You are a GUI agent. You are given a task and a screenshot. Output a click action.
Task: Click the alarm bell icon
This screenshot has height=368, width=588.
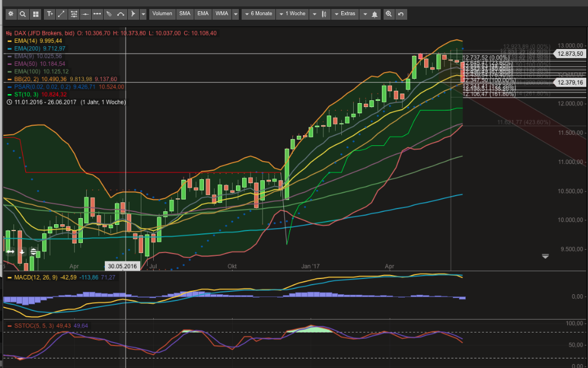(x=375, y=14)
